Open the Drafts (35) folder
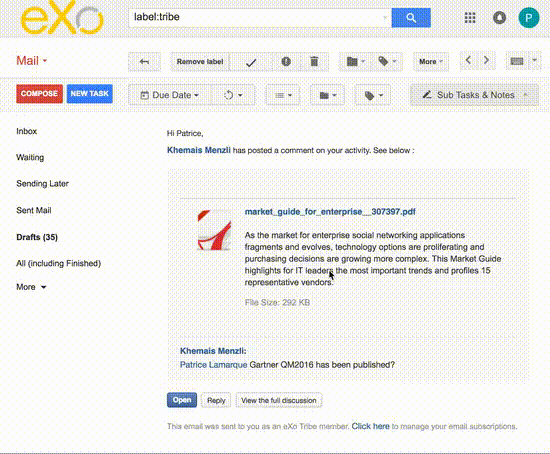550x454 pixels. pos(37,237)
